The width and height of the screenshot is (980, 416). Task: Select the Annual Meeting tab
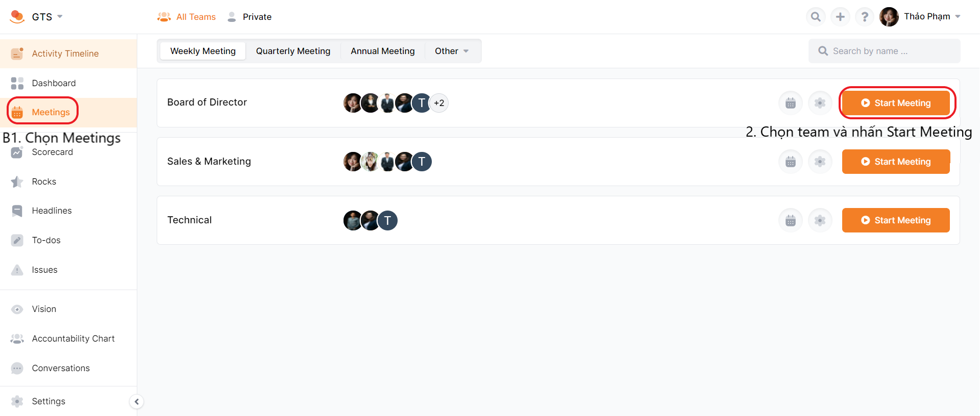click(382, 51)
